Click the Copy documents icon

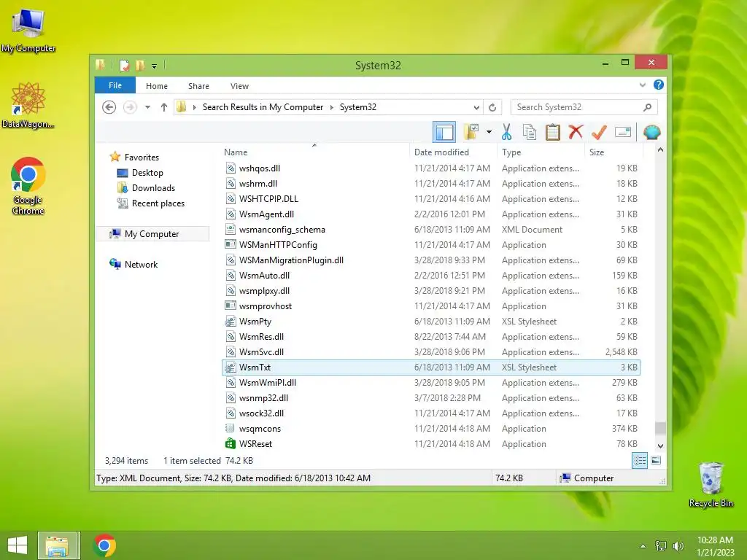[530, 133]
